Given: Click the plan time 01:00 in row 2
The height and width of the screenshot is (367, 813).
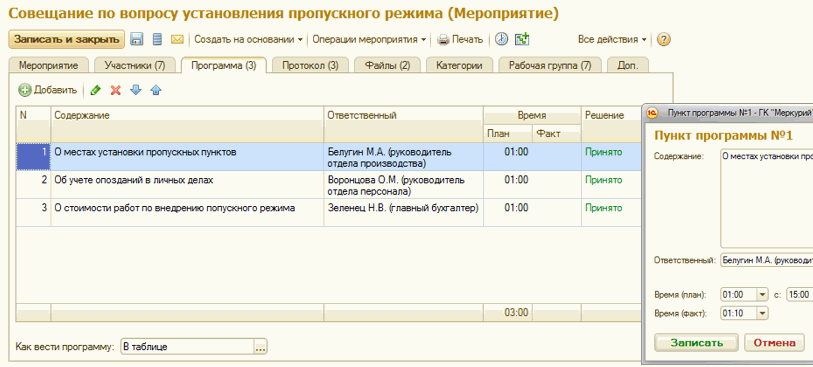Looking at the screenshot, I should click(x=516, y=180).
